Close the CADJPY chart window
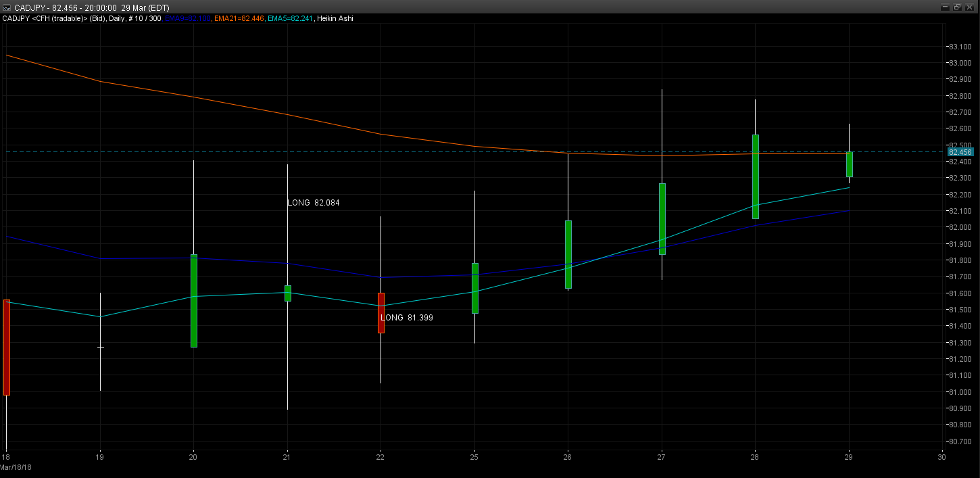The height and width of the screenshot is (478, 980). pos(970,7)
